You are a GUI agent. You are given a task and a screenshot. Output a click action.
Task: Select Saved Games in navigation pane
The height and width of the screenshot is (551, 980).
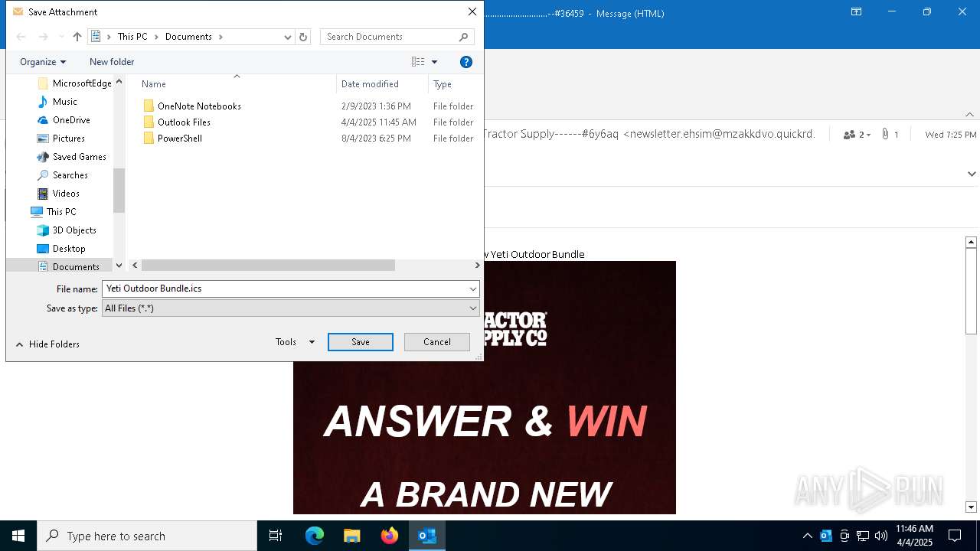72,157
